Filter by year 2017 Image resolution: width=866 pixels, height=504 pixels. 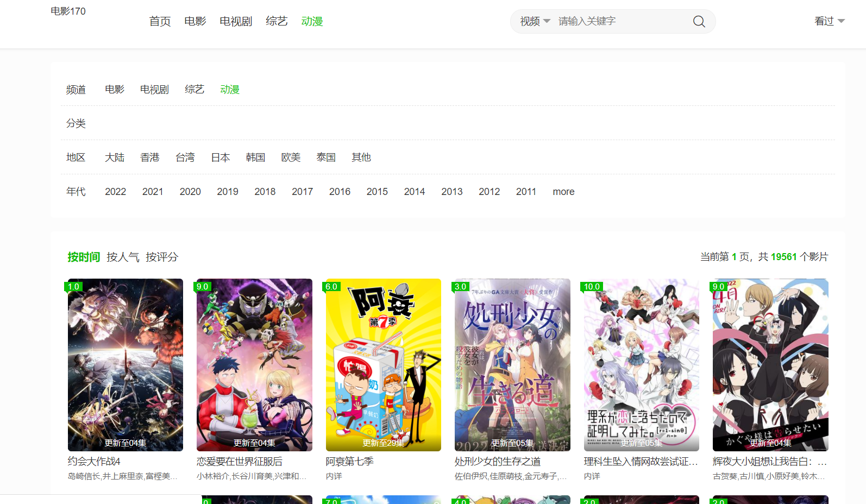pyautogui.click(x=303, y=192)
